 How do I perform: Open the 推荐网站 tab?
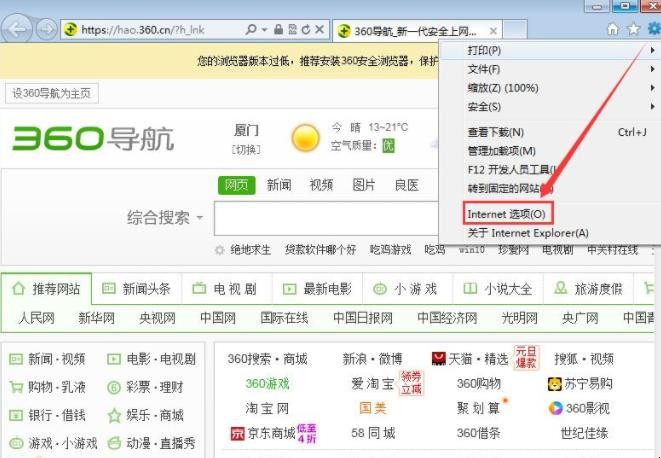tap(46, 289)
